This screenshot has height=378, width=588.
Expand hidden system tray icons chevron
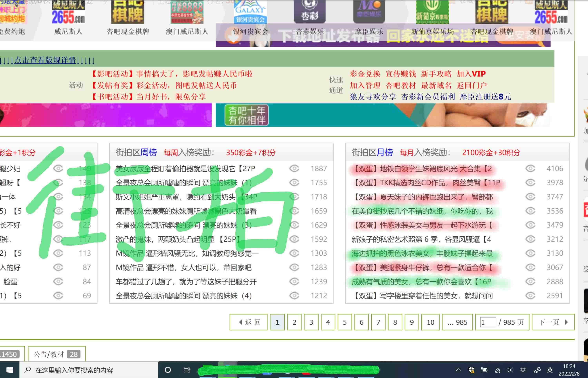[458, 370]
